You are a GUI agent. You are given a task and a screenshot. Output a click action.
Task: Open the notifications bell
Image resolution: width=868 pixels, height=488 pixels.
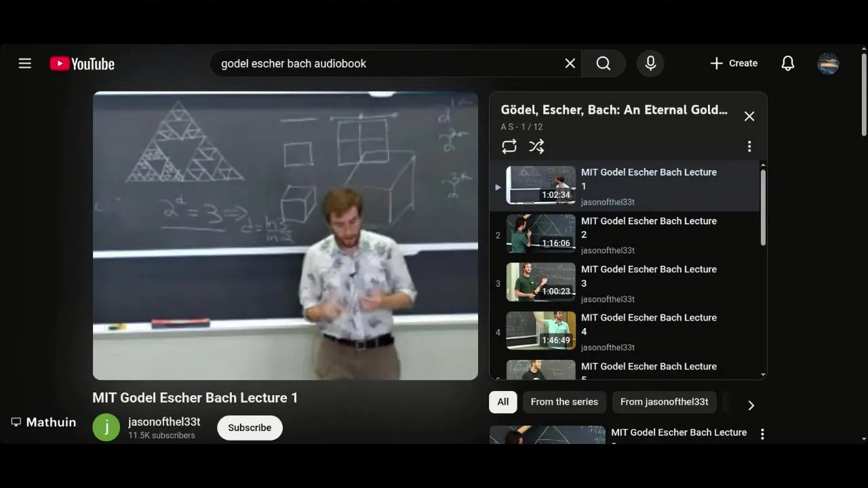point(787,64)
